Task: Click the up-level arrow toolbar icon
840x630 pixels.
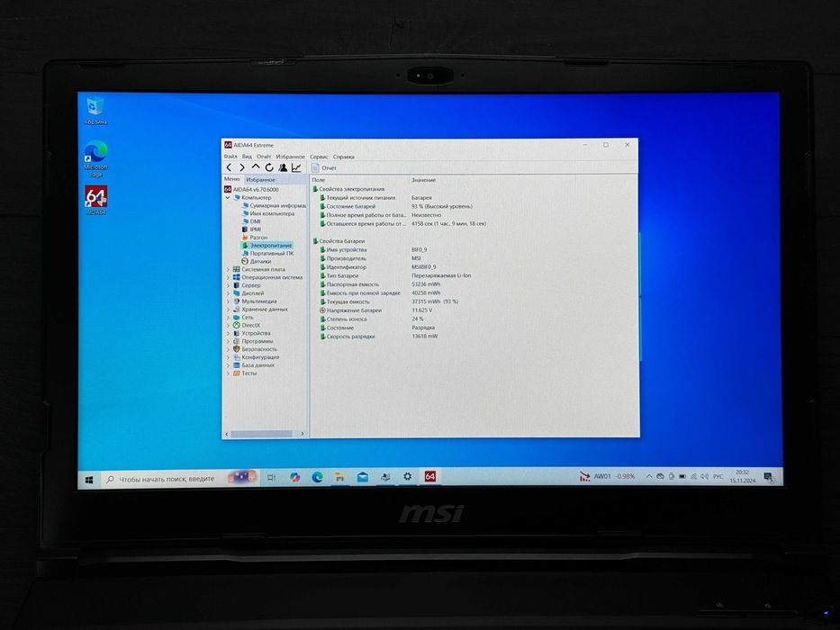Action: click(256, 167)
